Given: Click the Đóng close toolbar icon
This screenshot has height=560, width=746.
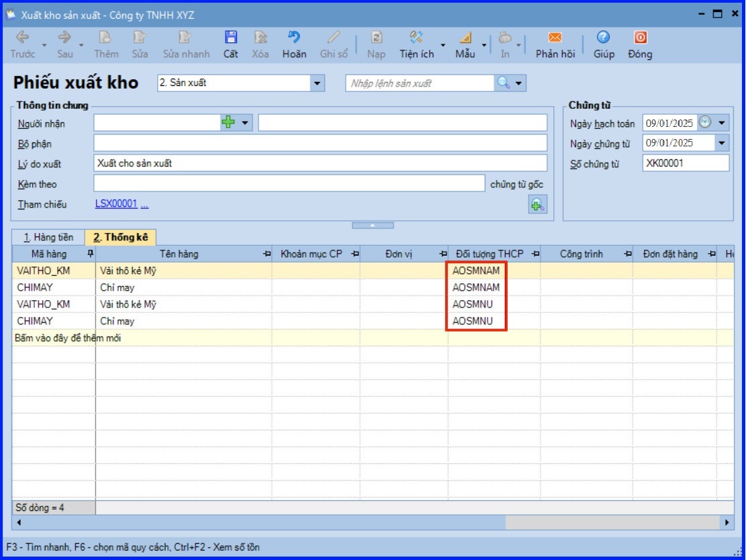Looking at the screenshot, I should point(640,38).
